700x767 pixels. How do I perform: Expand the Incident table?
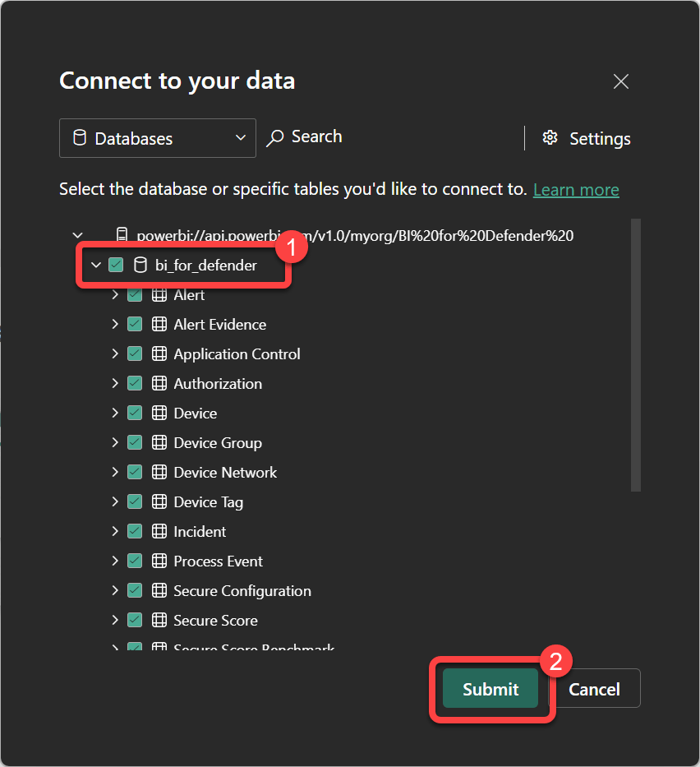[x=115, y=531]
